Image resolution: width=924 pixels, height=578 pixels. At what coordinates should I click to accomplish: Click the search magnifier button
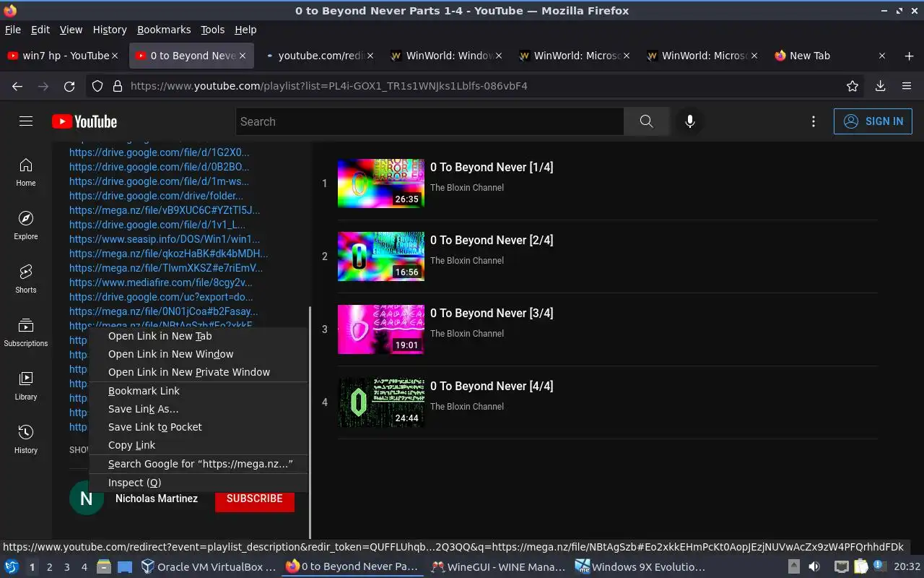tap(647, 121)
